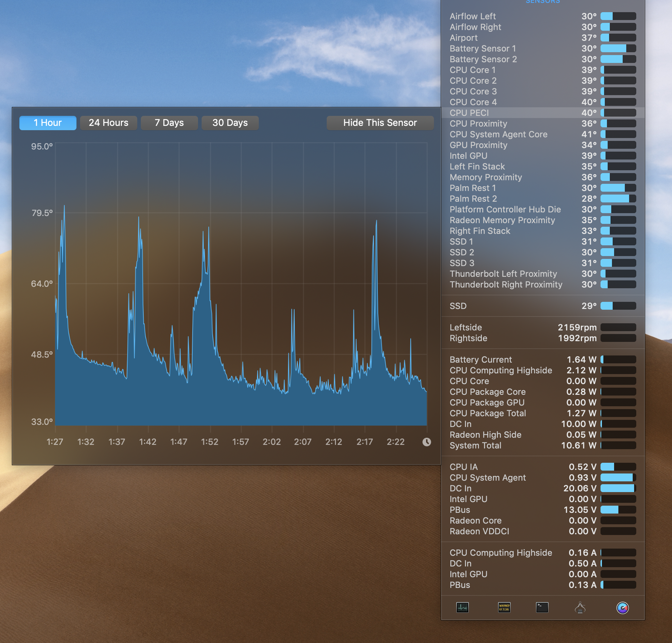Screen dimensions: 672x643
Task: Select the DC In 10.00 W row
Action: (543, 424)
